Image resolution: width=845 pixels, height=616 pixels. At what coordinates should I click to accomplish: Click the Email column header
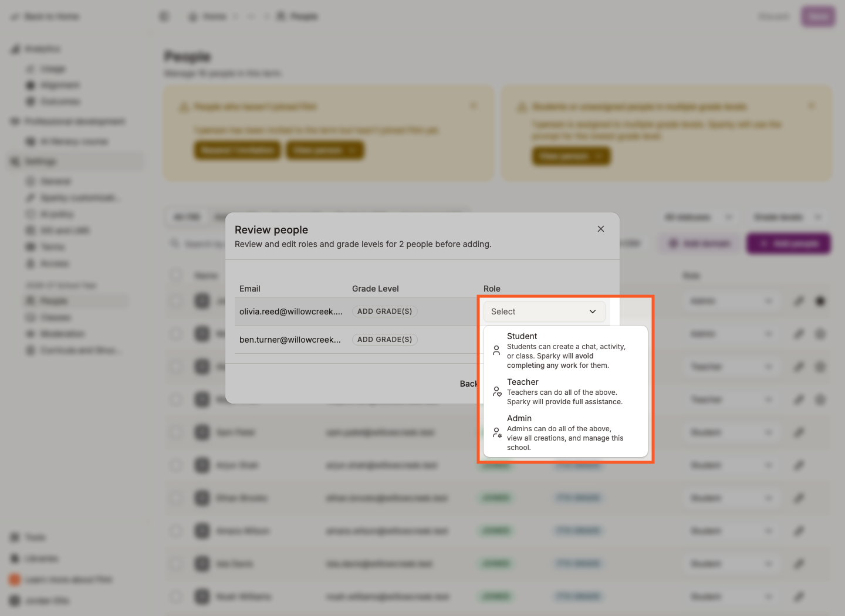coord(250,289)
